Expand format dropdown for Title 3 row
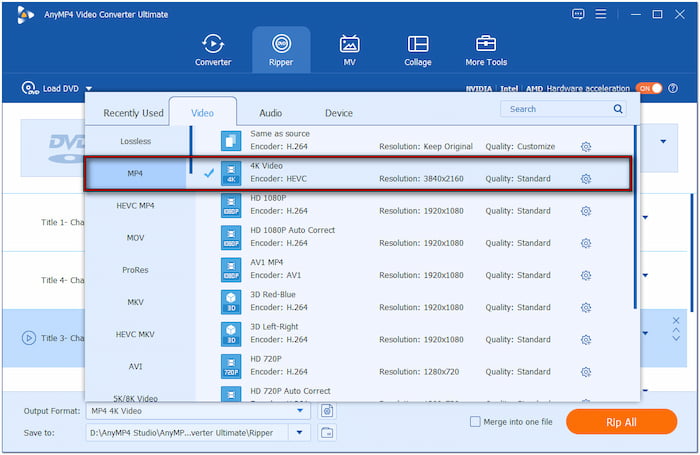Viewport: 700px width, 455px height. point(646,333)
